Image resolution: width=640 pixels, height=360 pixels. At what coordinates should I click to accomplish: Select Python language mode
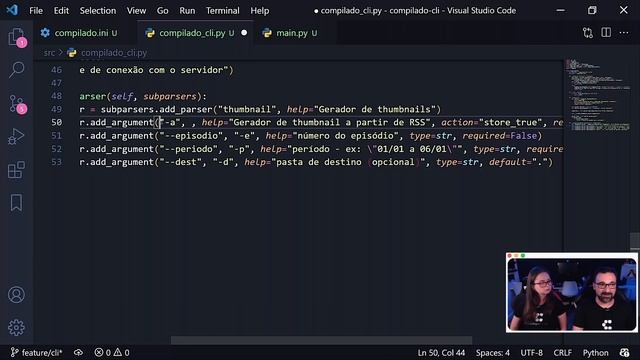click(595, 352)
